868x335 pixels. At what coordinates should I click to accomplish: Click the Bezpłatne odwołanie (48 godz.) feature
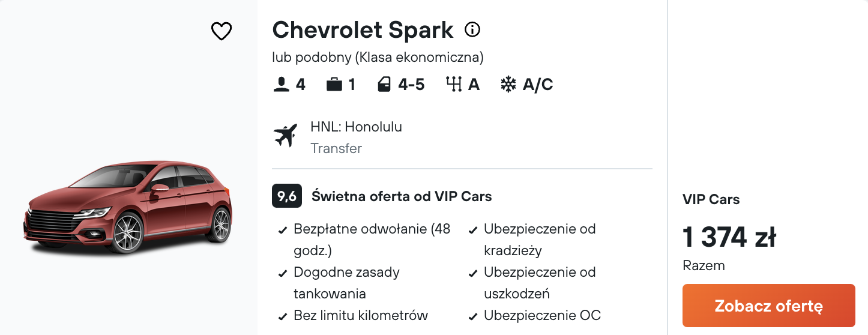372,240
